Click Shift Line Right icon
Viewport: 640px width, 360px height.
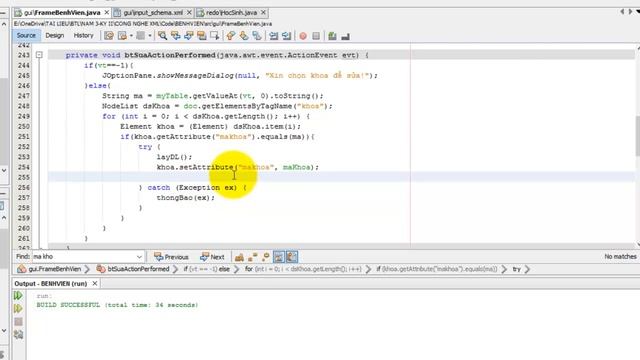tap(287, 36)
